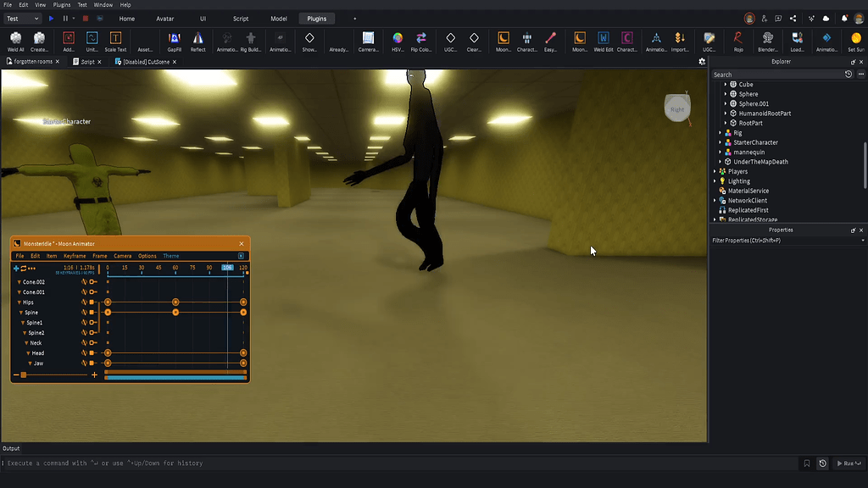Collapse the Spine track in Moon Animator
Image resolution: width=868 pixels, height=488 pixels.
coord(20,313)
